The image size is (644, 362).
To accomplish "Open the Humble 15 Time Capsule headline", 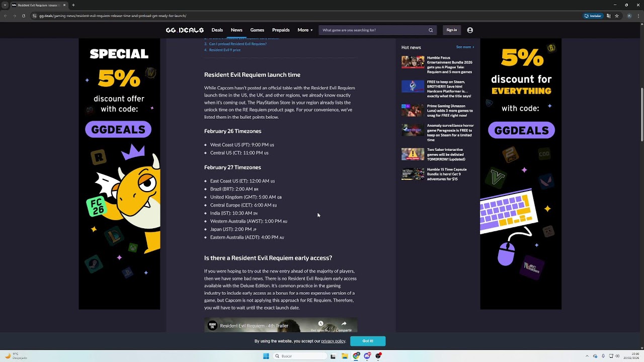I will click(447, 174).
